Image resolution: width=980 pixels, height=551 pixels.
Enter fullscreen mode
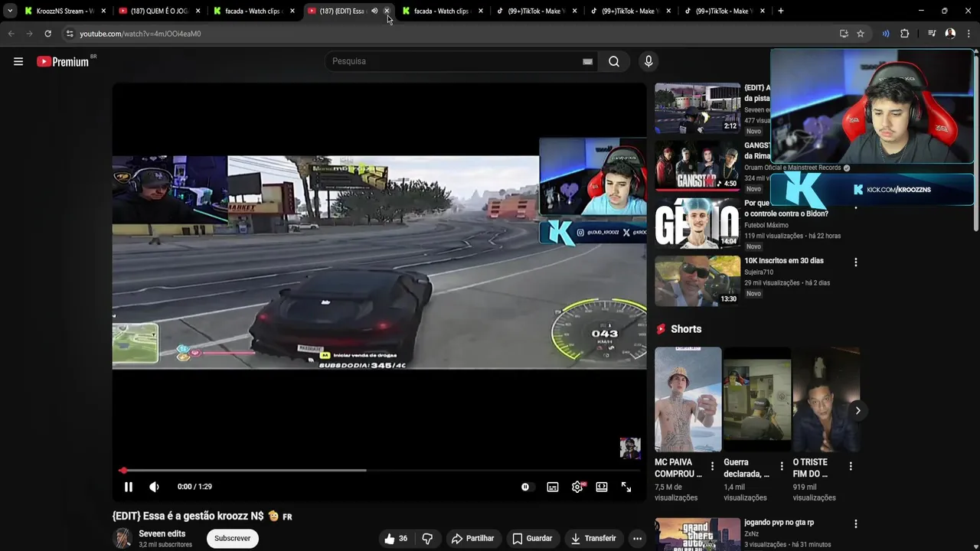pos(626,487)
